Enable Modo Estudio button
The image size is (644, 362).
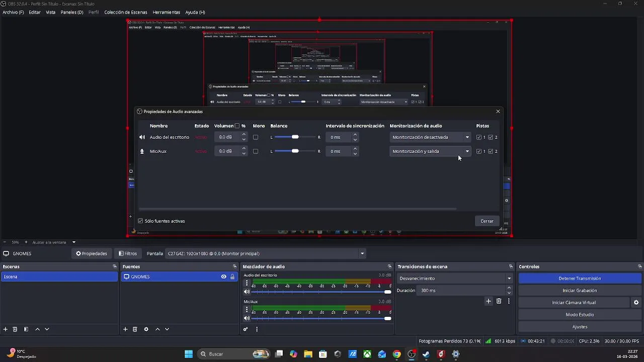pos(580,315)
